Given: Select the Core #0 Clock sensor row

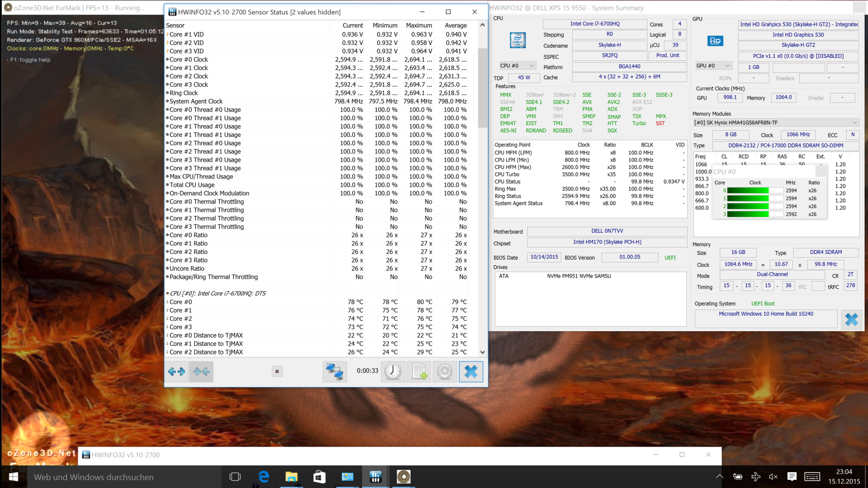Looking at the screenshot, I should point(189,60).
